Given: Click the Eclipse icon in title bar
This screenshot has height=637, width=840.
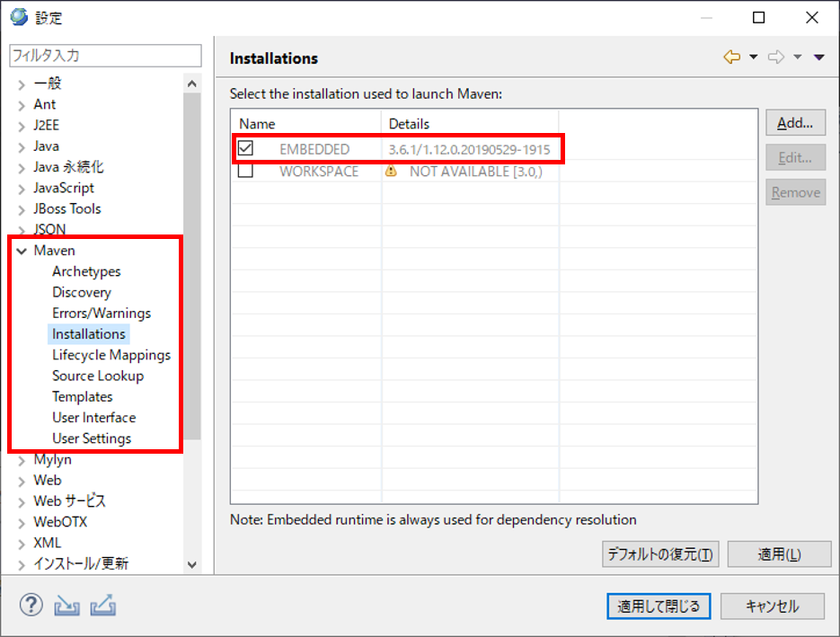Looking at the screenshot, I should (18, 17).
